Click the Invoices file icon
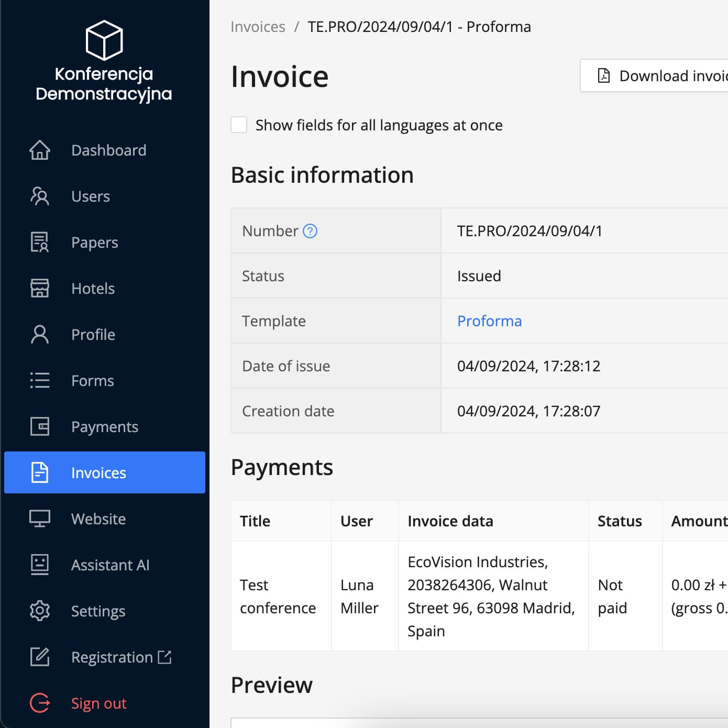This screenshot has width=728, height=728. [40, 473]
